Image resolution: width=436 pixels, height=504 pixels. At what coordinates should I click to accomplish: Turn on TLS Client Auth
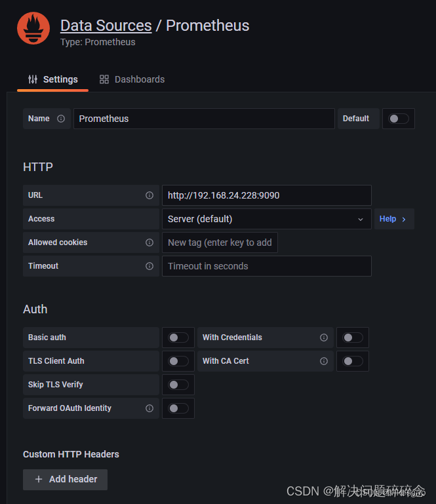click(x=178, y=361)
